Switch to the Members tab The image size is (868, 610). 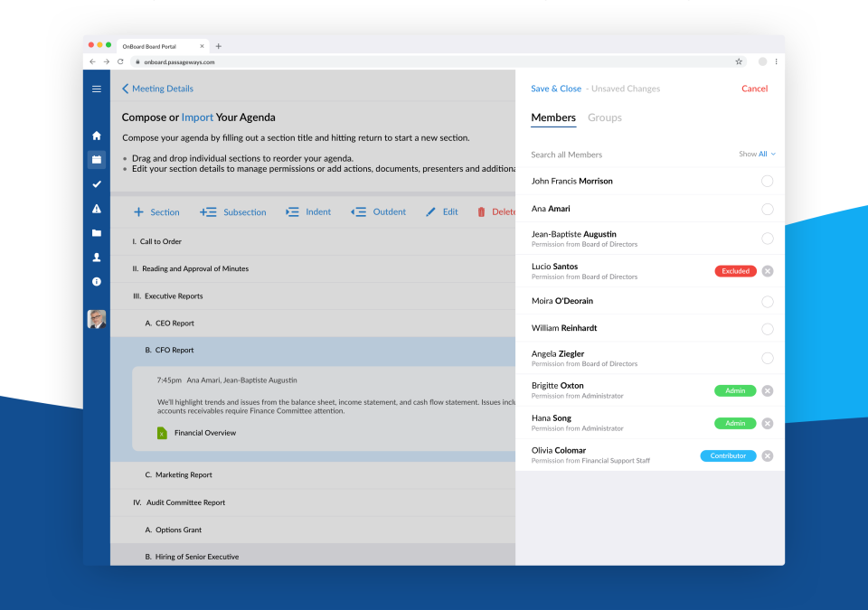coord(553,117)
